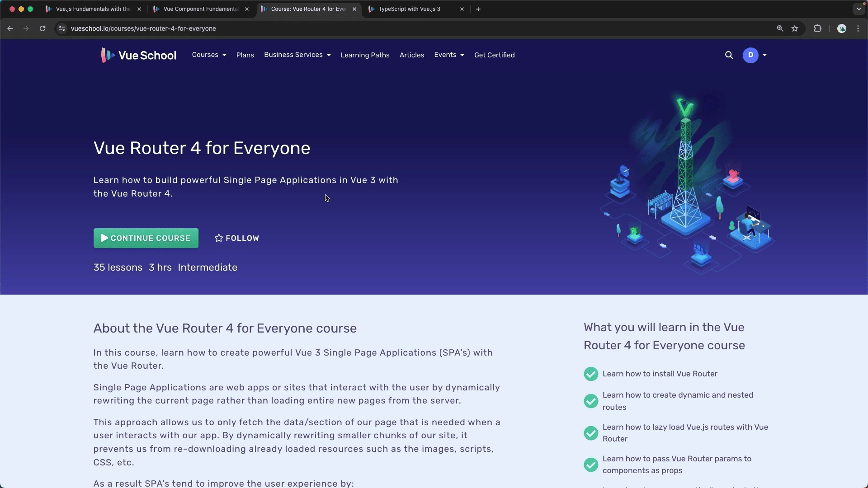Click 'Learn how to pass Vue Router params' text
This screenshot has width=868, height=488.
click(x=677, y=465)
